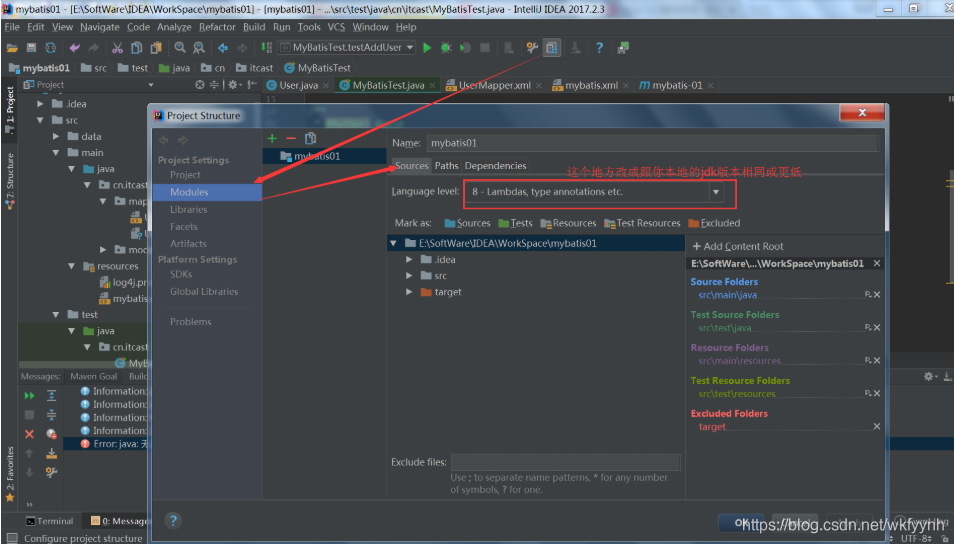Select SDKs under Platform Settings
The image size is (954, 544).
pyautogui.click(x=181, y=274)
